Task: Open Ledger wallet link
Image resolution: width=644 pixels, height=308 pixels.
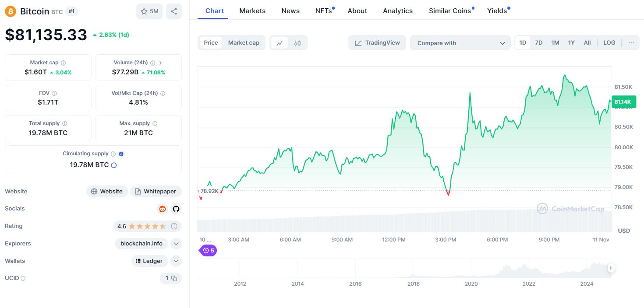Action: pos(149,261)
